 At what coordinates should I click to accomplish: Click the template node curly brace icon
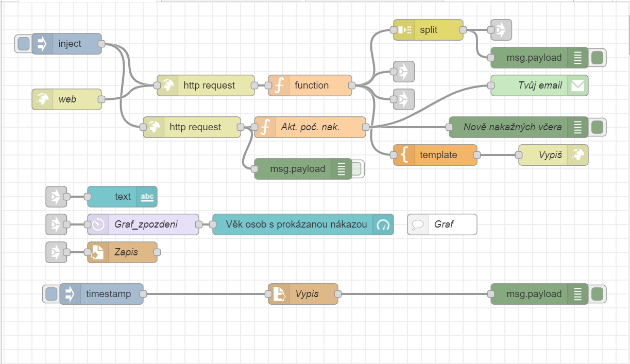pyautogui.click(x=404, y=155)
